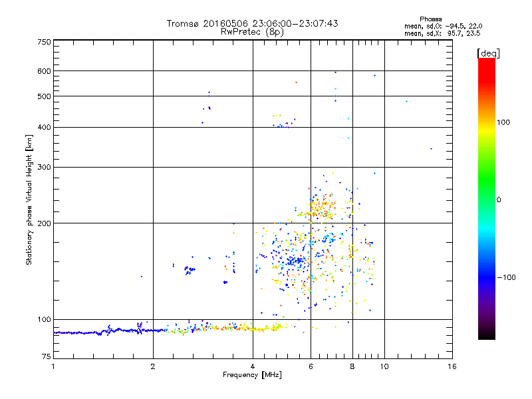Click the x-axis tick label '16'

point(452,366)
